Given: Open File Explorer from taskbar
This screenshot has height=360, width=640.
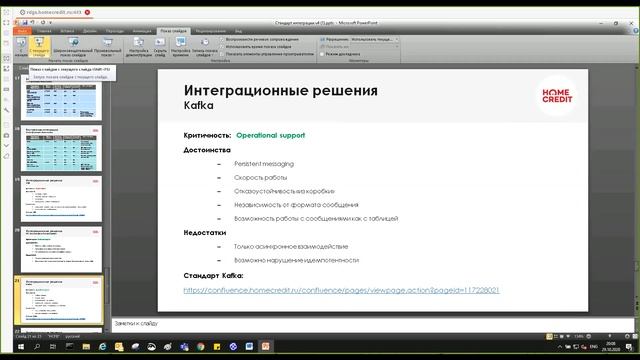Looking at the screenshot, I should point(86,347).
